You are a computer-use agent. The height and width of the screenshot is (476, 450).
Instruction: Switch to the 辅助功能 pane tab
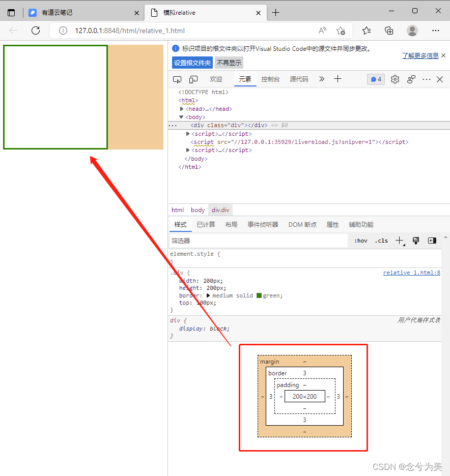[x=361, y=225]
